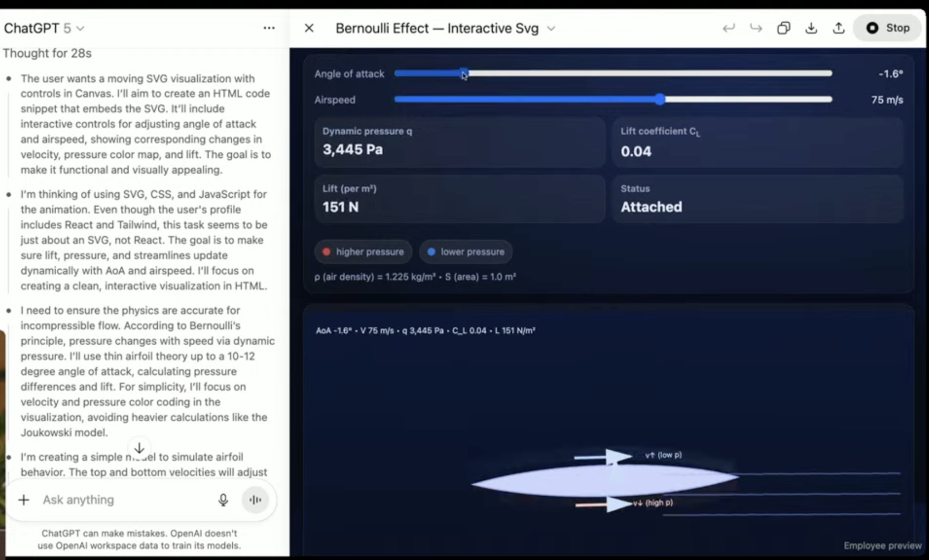The width and height of the screenshot is (929, 560).
Task: Copy the canvas contents
Action: (783, 28)
